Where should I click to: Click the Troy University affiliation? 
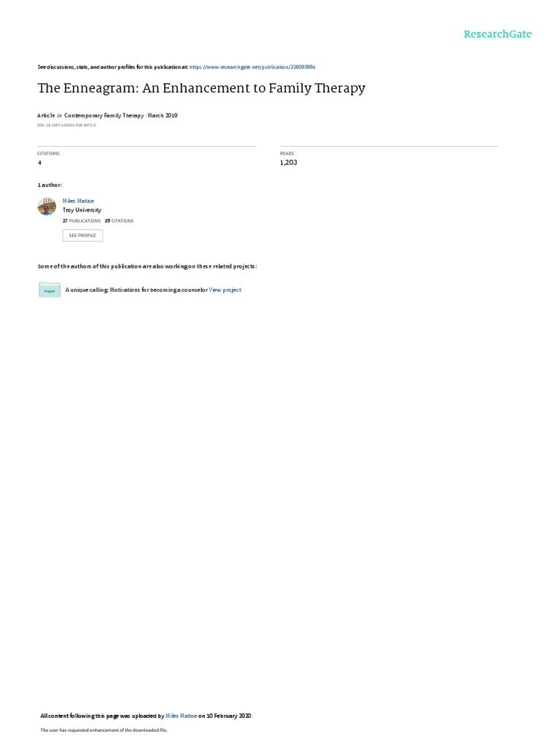tap(82, 210)
